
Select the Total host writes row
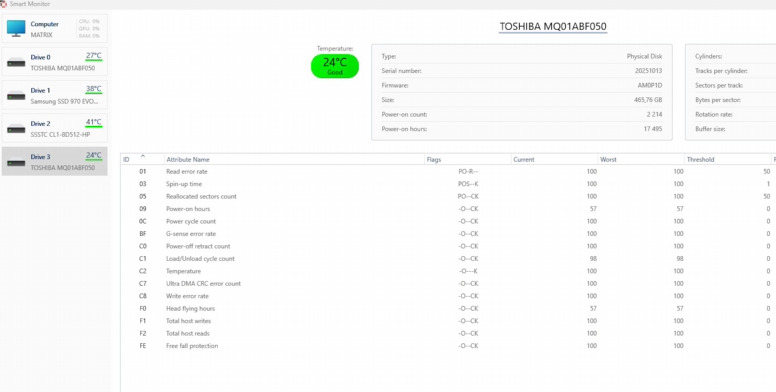click(448, 321)
